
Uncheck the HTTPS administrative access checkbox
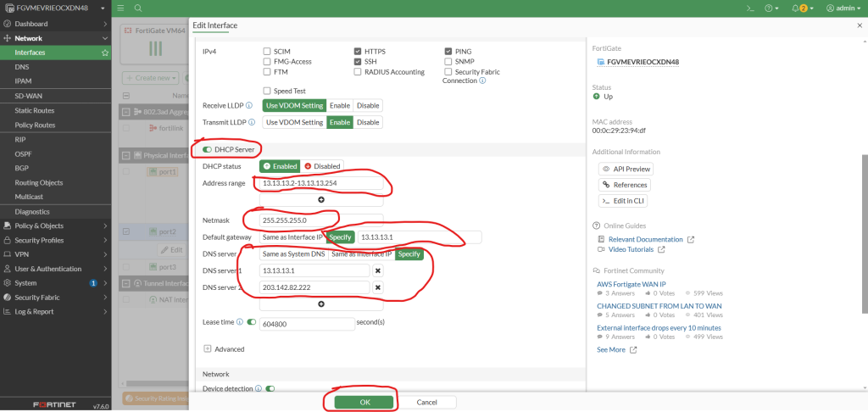pos(358,51)
